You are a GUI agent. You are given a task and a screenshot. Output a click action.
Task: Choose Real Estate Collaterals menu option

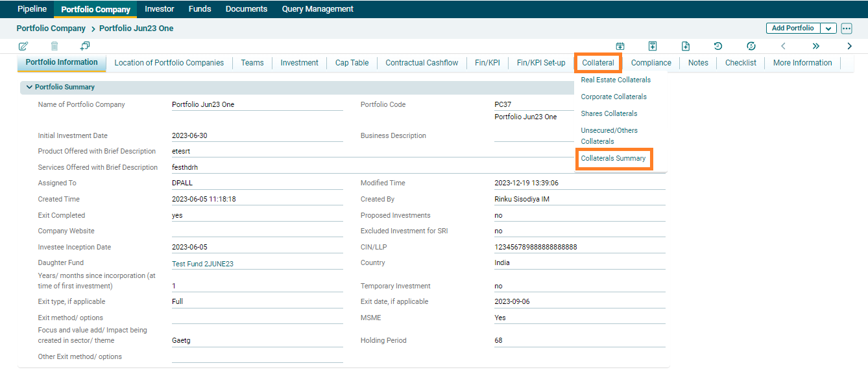tap(616, 80)
